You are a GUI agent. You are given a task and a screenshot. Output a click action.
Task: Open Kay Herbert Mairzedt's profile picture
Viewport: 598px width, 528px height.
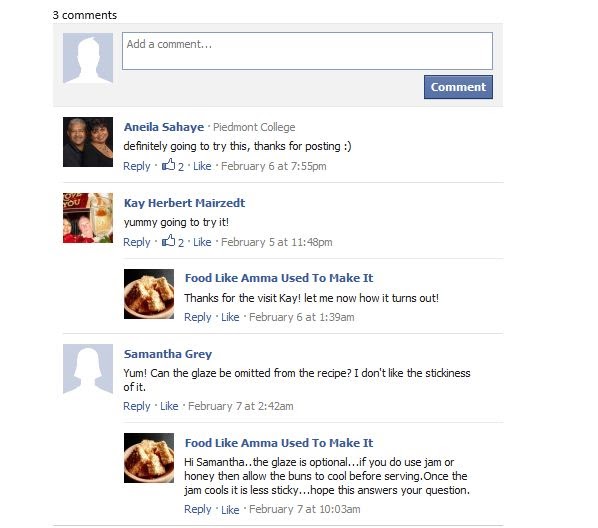(x=88, y=218)
